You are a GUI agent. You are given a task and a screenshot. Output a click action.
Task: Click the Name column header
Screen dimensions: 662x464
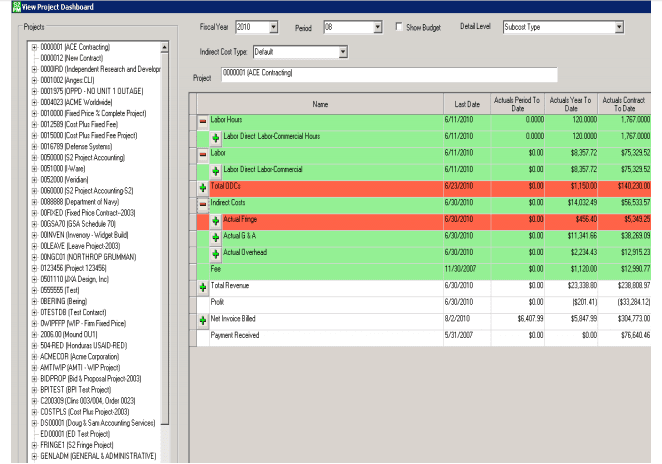pos(320,103)
